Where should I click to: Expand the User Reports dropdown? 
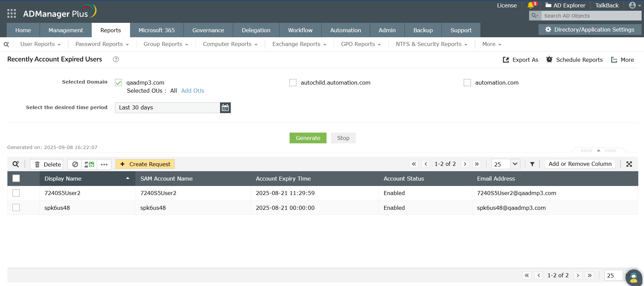coord(41,44)
